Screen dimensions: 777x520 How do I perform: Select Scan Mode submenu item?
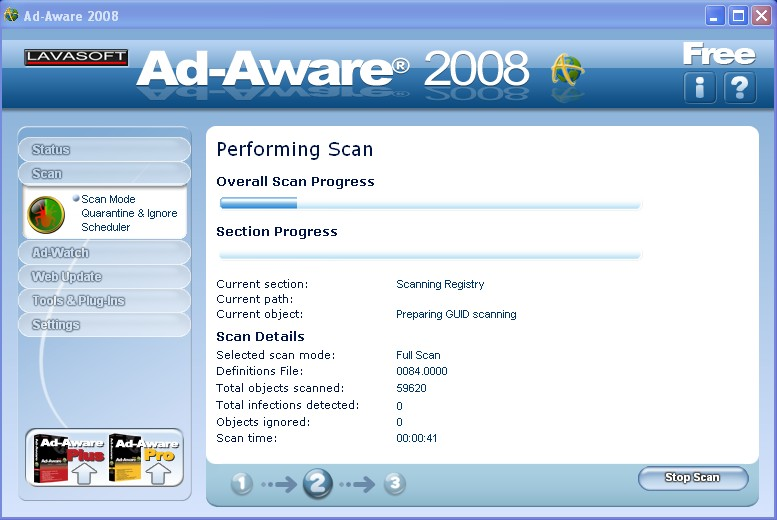point(108,199)
